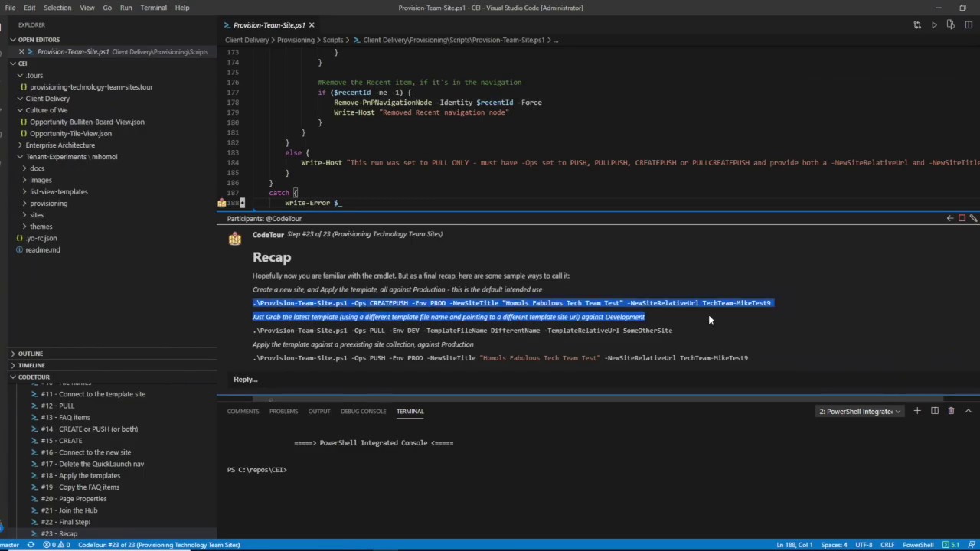Open the View menu

click(87, 8)
